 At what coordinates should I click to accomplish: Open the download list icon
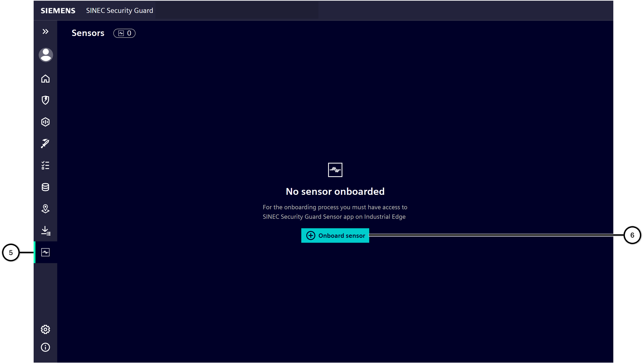45,230
